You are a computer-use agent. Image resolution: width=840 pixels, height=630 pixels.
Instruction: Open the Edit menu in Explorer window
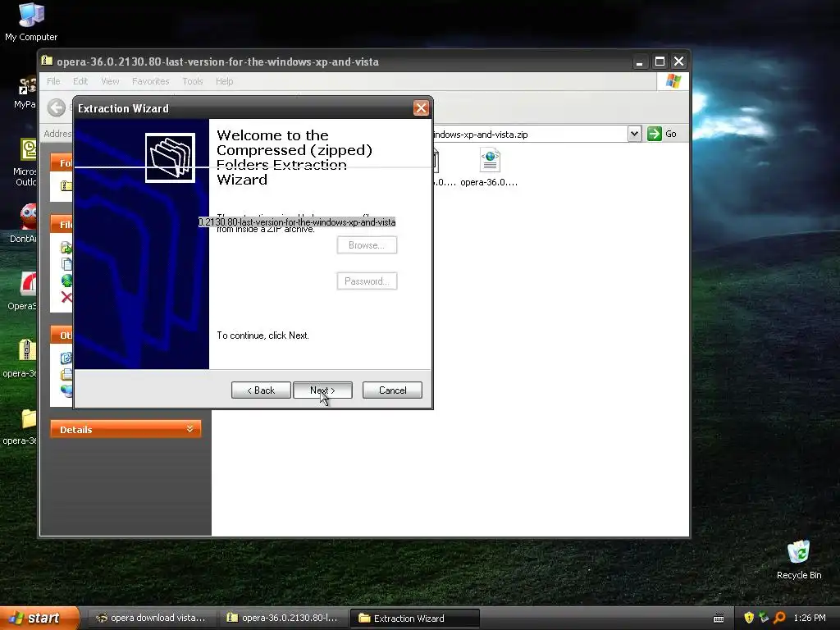click(80, 81)
